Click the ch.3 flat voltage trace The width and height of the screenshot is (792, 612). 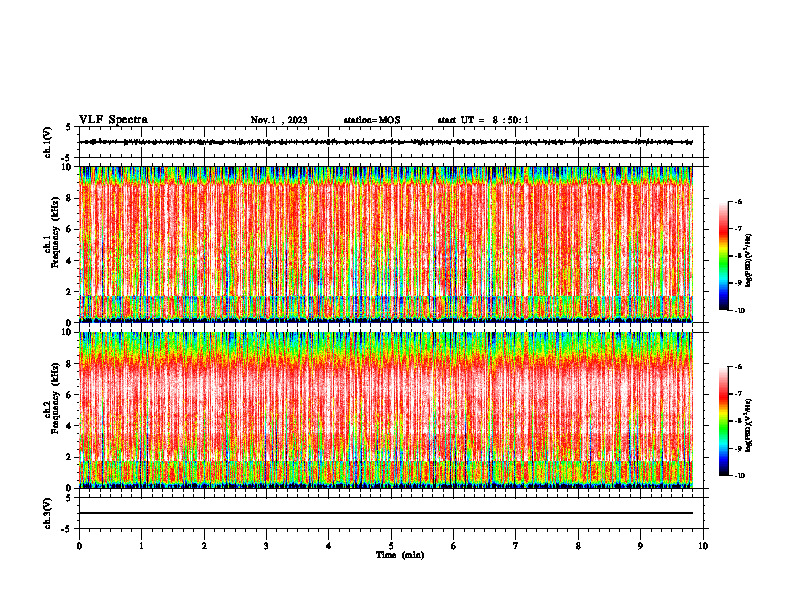(x=386, y=513)
